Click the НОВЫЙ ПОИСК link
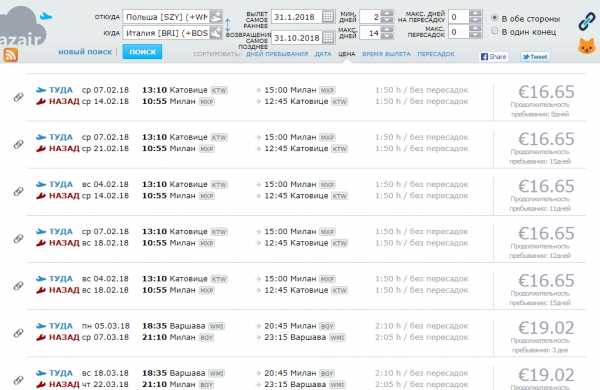 click(85, 52)
